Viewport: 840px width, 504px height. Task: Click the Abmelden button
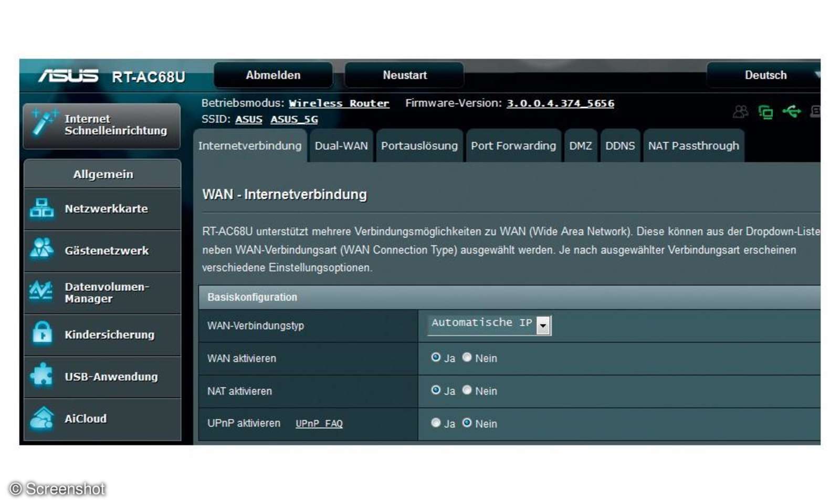[274, 75]
